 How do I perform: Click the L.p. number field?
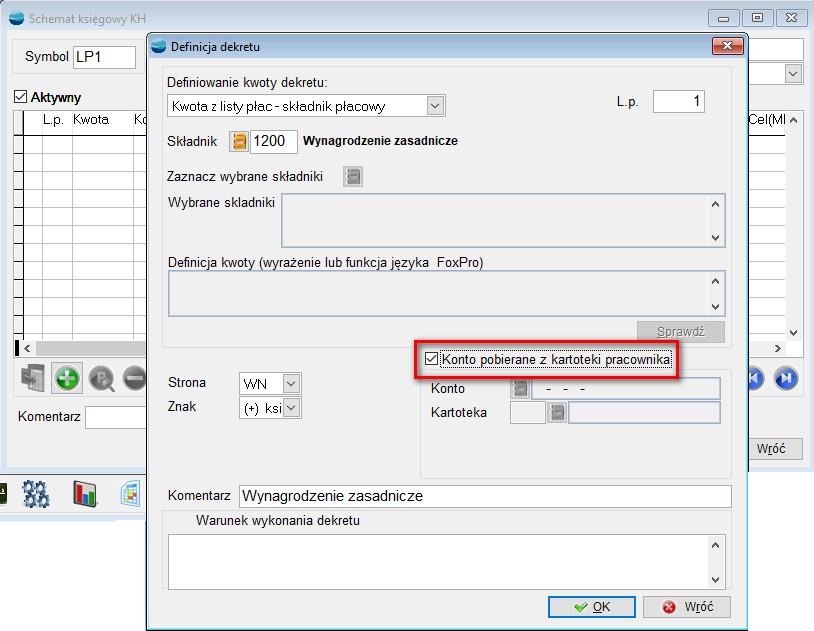click(679, 101)
